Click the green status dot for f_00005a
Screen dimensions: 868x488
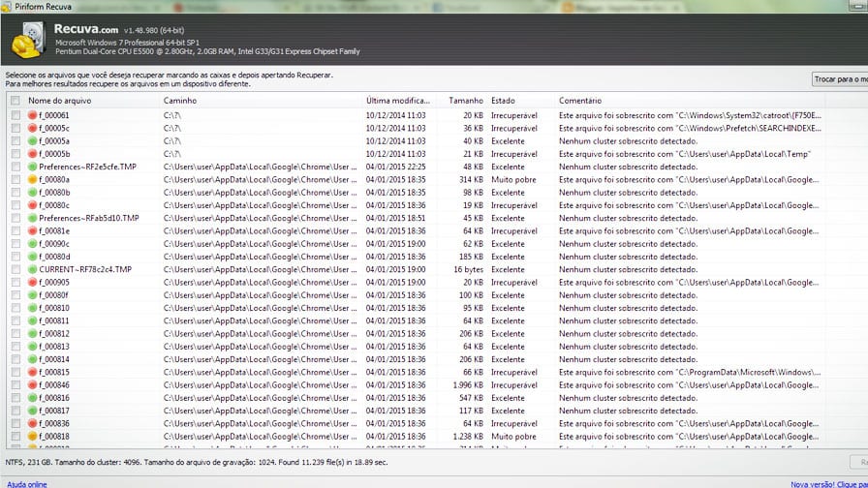pos(33,141)
